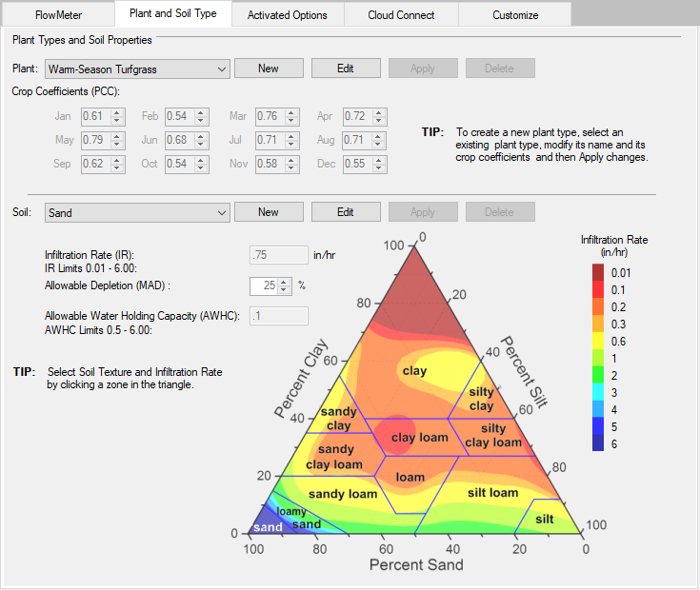Open the Soil type dropdown
This screenshot has height=590, width=700.
(x=137, y=213)
